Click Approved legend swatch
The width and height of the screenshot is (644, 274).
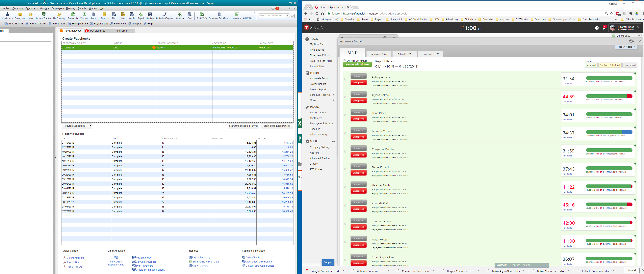click(591, 65)
